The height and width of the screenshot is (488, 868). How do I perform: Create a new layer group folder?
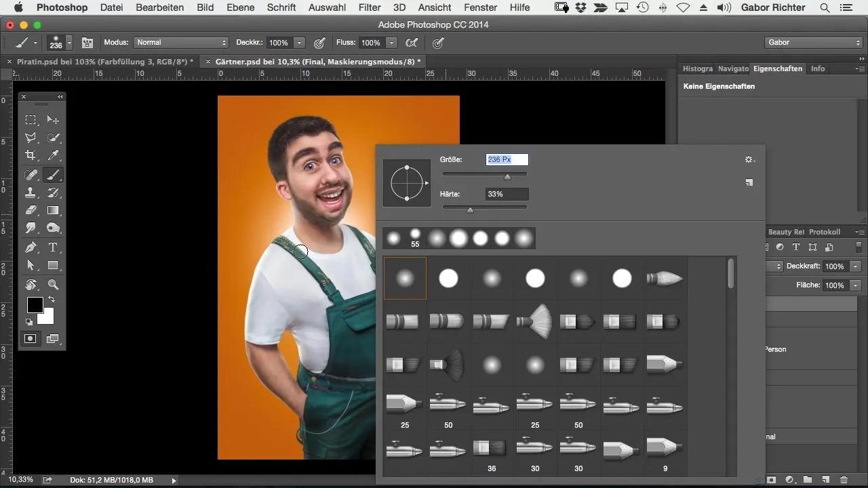click(808, 479)
